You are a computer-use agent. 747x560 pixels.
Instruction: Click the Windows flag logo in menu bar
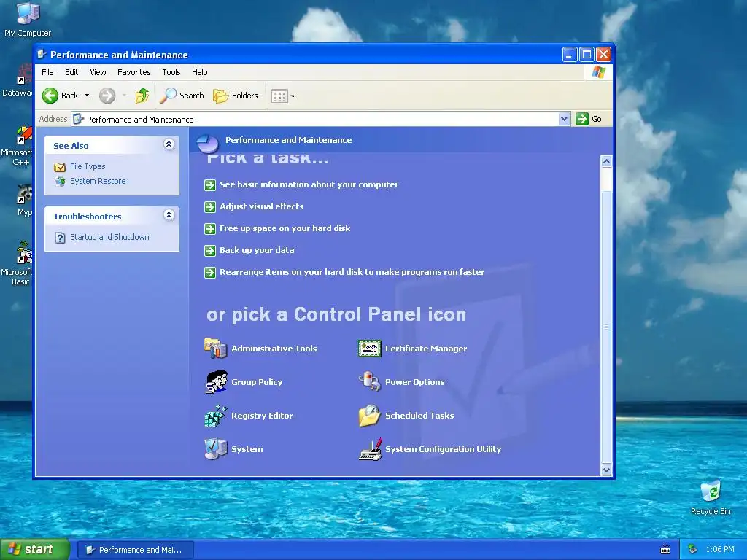coord(598,72)
